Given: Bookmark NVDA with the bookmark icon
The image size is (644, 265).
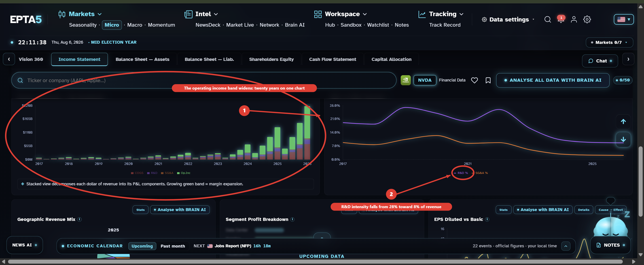Looking at the screenshot, I should pos(488,80).
